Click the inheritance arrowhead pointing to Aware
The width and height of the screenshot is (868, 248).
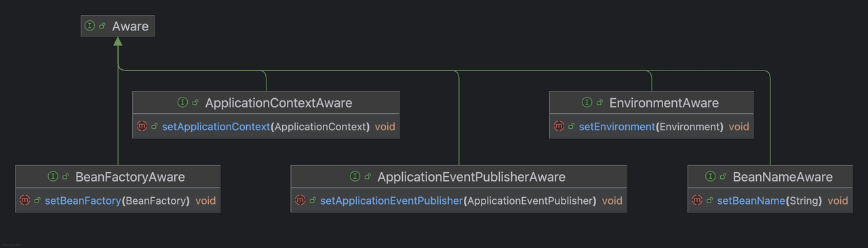[x=118, y=41]
